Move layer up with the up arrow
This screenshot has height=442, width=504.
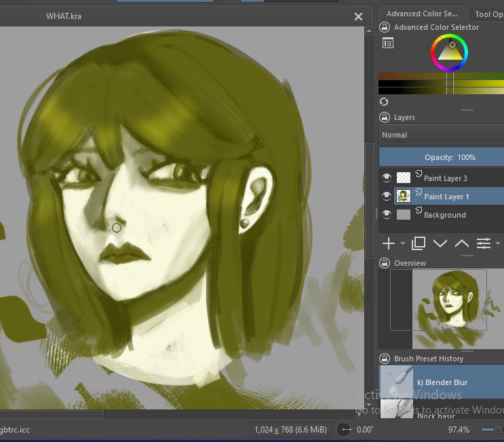(x=461, y=243)
